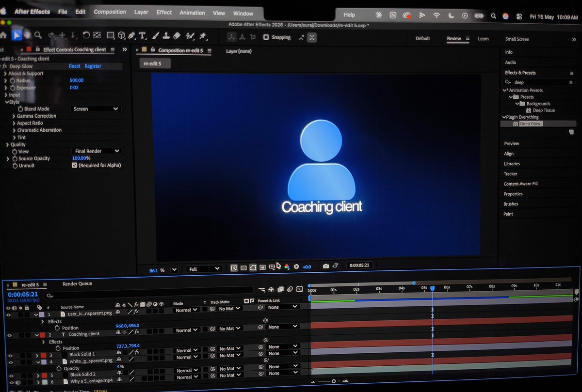Image resolution: width=582 pixels, height=392 pixels.
Task: Select the Roto Brush tool
Action: (190, 35)
